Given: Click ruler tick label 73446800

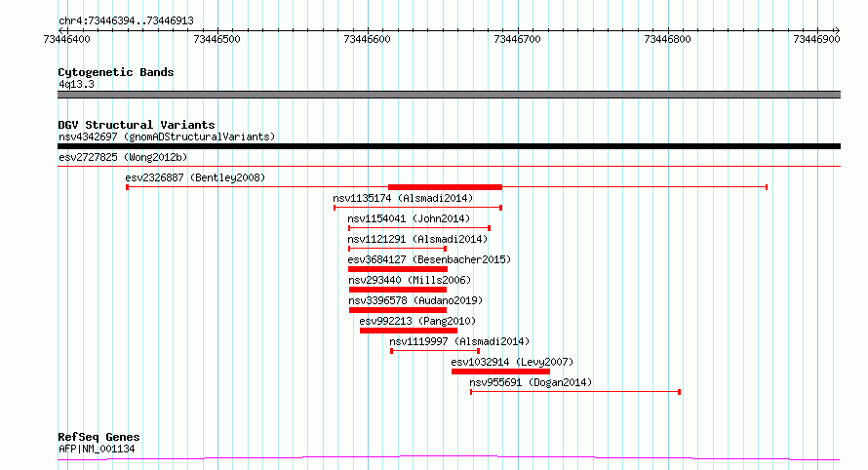Looking at the screenshot, I should point(668,39).
